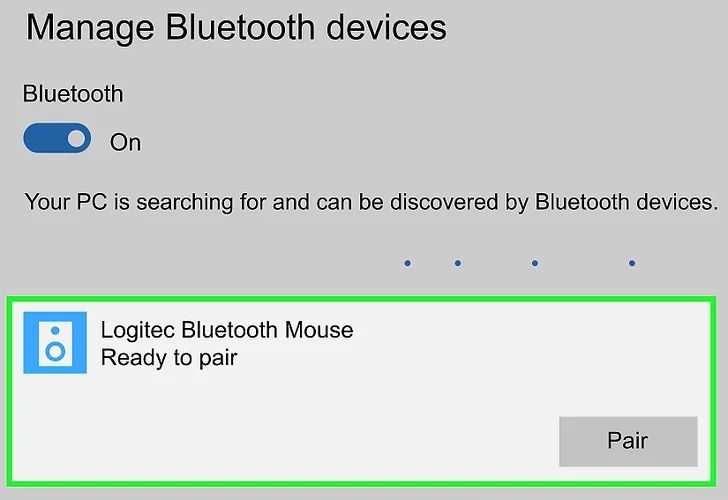Click the blue speaker device icon

click(56, 344)
